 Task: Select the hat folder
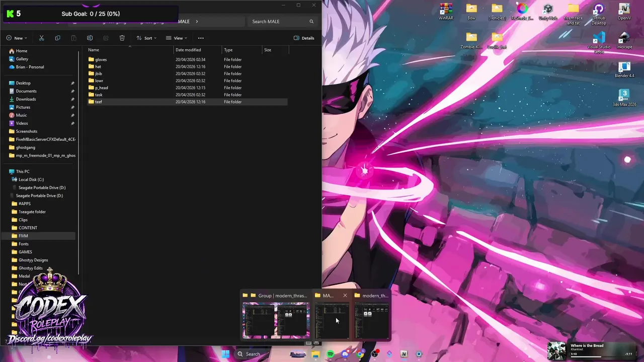(x=187, y=66)
